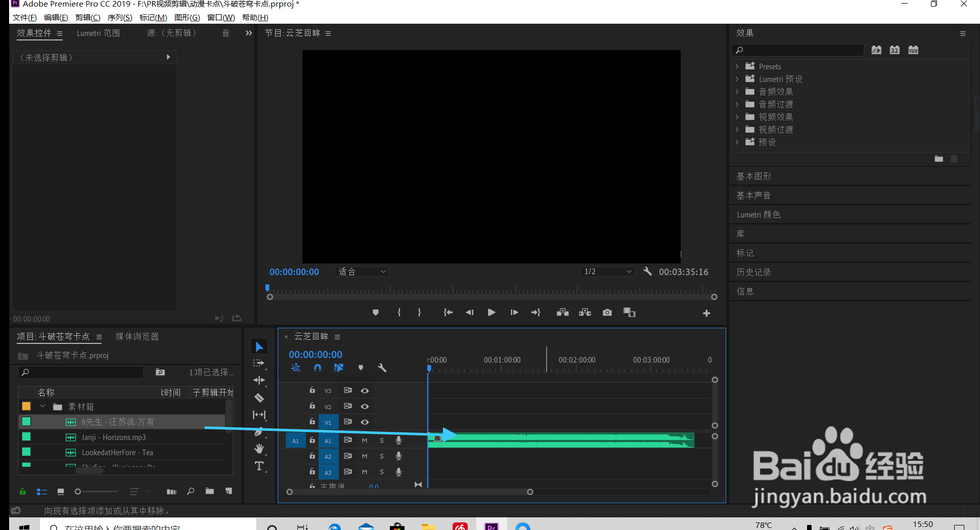Solo track A2
The image size is (980, 530).
[x=382, y=456]
